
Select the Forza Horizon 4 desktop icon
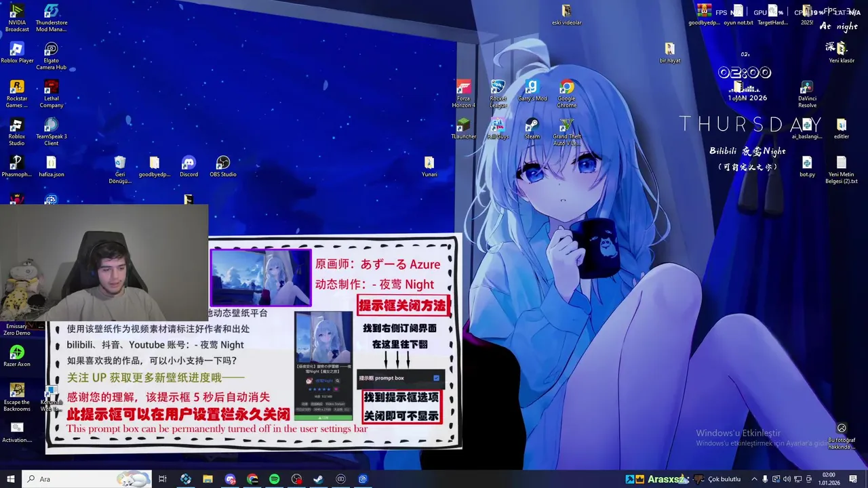tap(464, 94)
